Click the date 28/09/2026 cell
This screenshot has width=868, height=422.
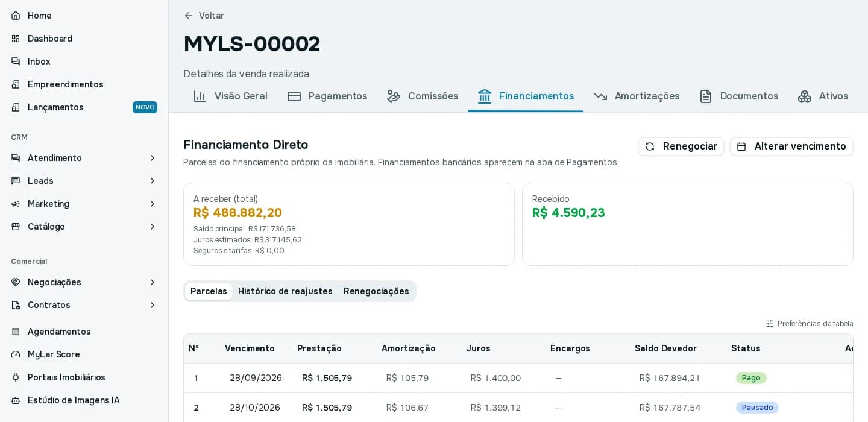tap(256, 378)
